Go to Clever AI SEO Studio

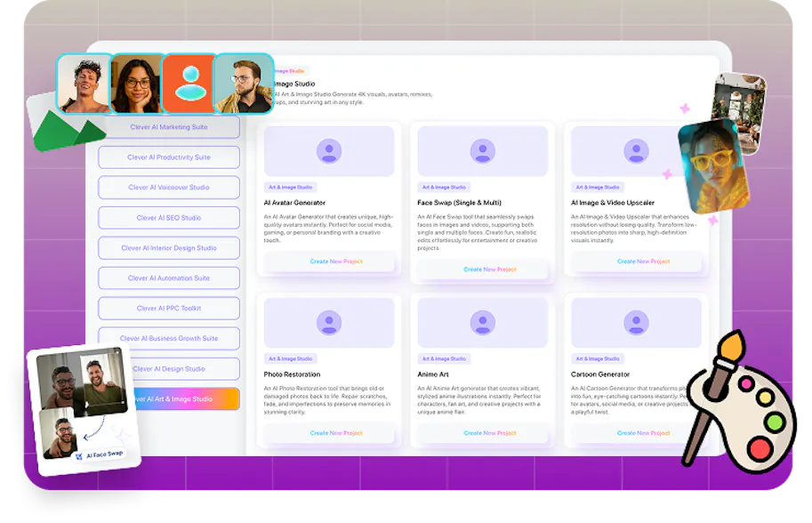[x=168, y=218]
